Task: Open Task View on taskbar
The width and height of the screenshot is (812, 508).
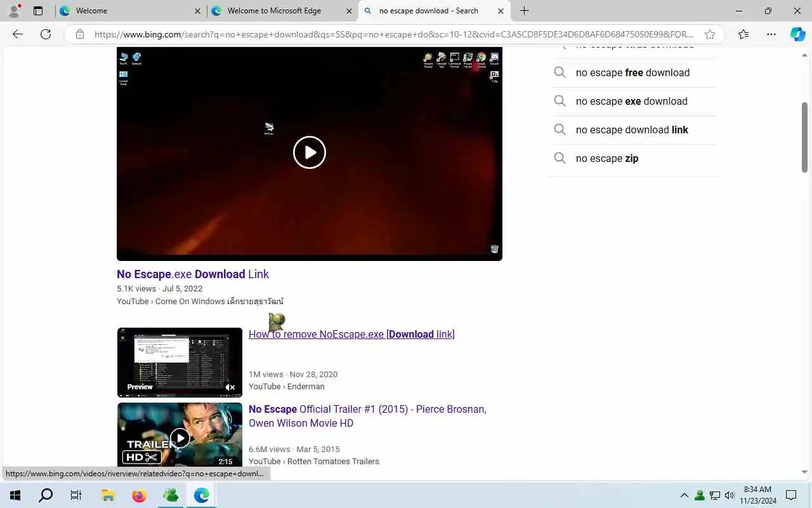Action: 76,495
